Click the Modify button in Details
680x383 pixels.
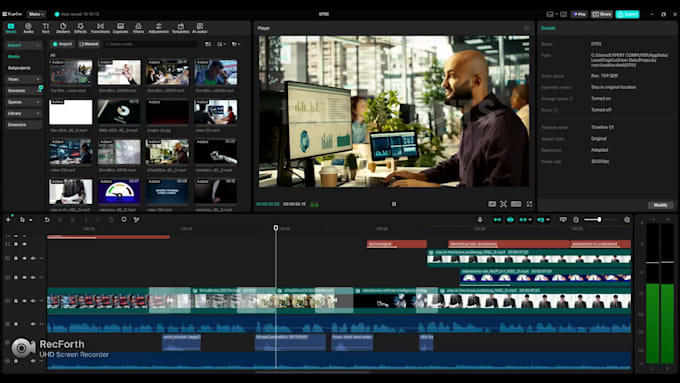tap(660, 205)
